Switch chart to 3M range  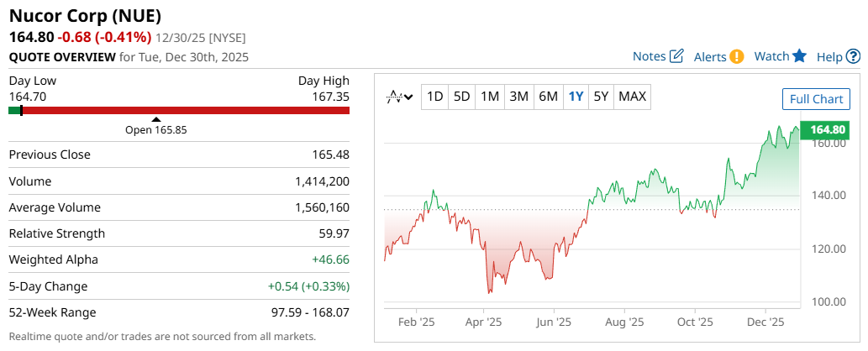518,97
